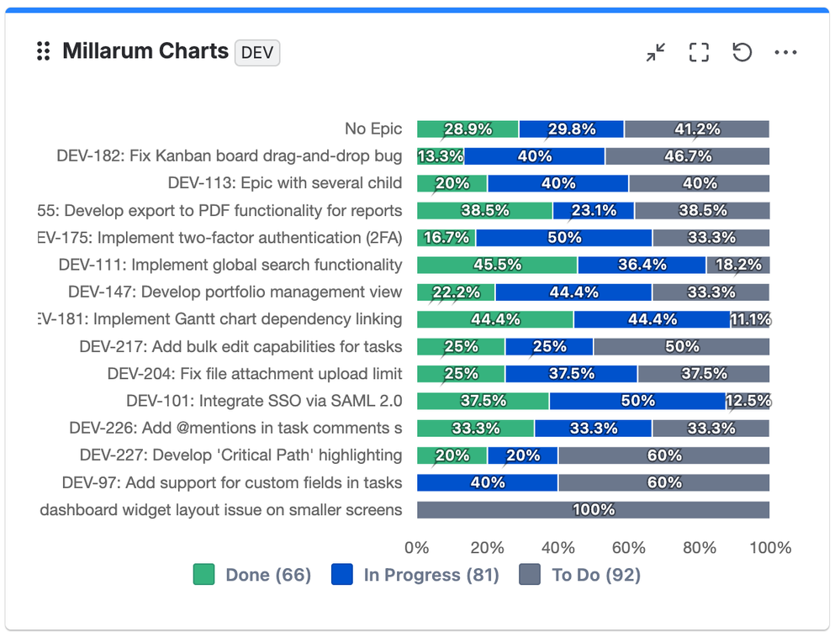Select the DEV-113 Epic with several child label
The width and height of the screenshot is (840, 642).
pyautogui.click(x=285, y=183)
